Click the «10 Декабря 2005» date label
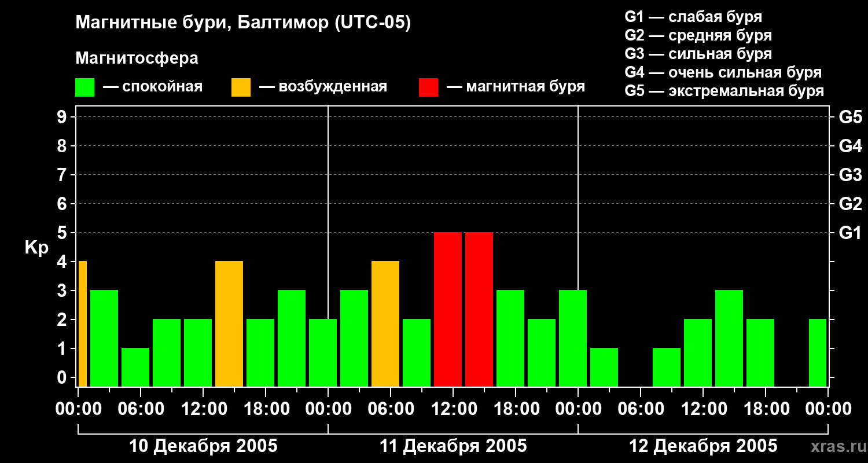 pyautogui.click(x=203, y=446)
